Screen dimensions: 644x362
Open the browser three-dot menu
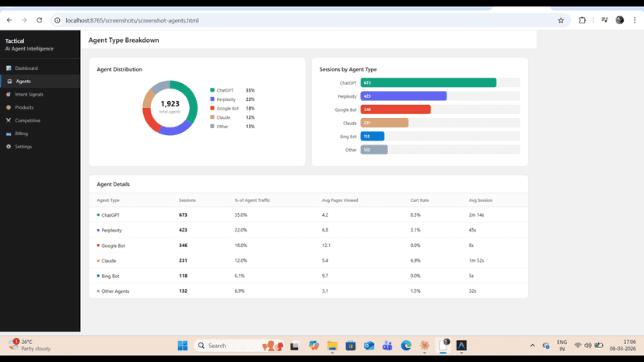click(635, 20)
